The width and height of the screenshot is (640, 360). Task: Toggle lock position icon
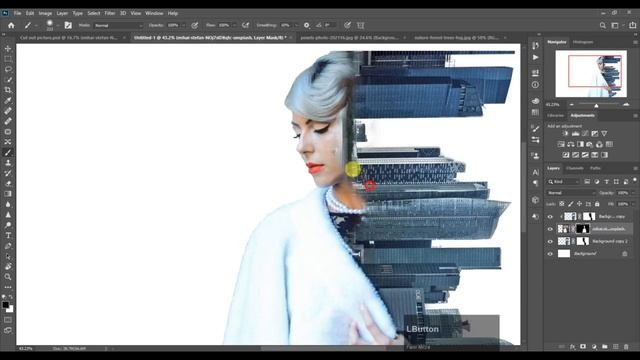[579, 204]
